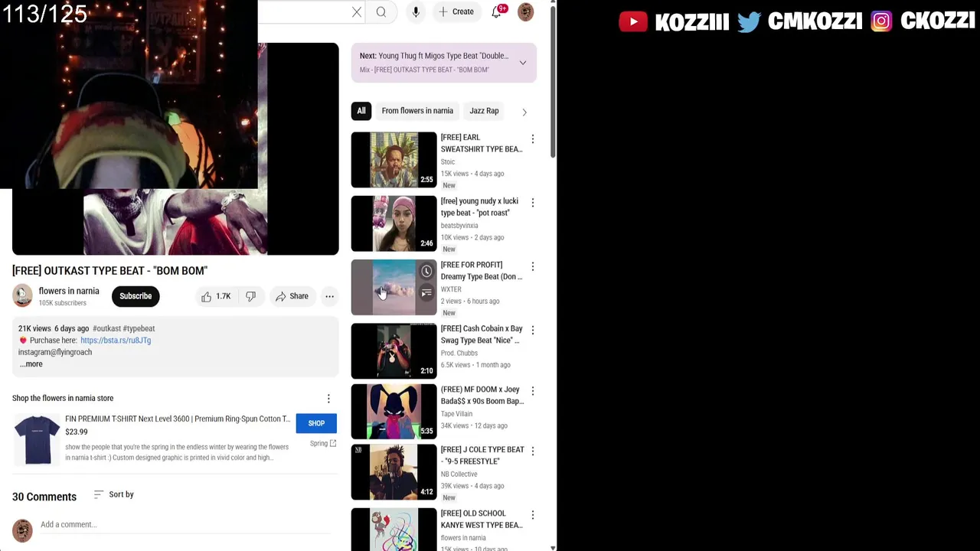Open the bsta.rs purchase link
This screenshot has height=551, width=980.
tap(116, 341)
